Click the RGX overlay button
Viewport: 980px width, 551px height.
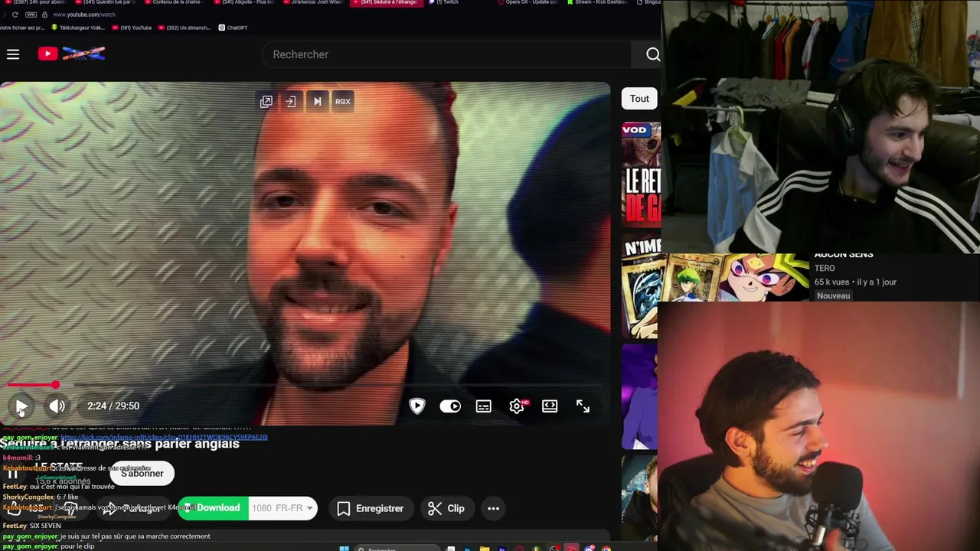click(343, 101)
